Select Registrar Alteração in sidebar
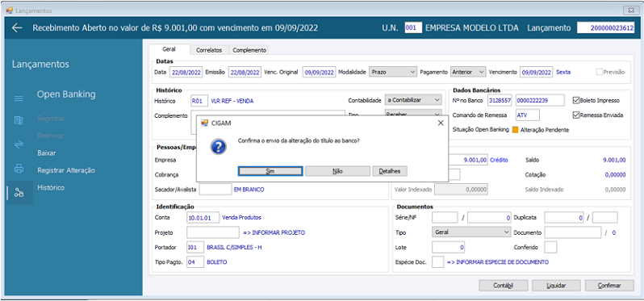This screenshot has width=644, height=301. click(66, 170)
